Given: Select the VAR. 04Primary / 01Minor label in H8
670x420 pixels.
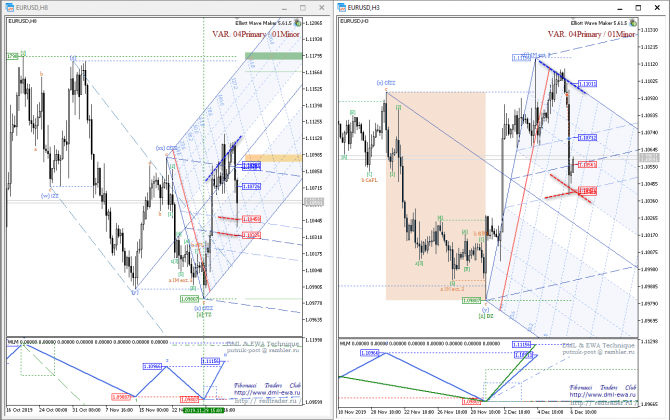Looking at the screenshot, I should coord(256,34).
